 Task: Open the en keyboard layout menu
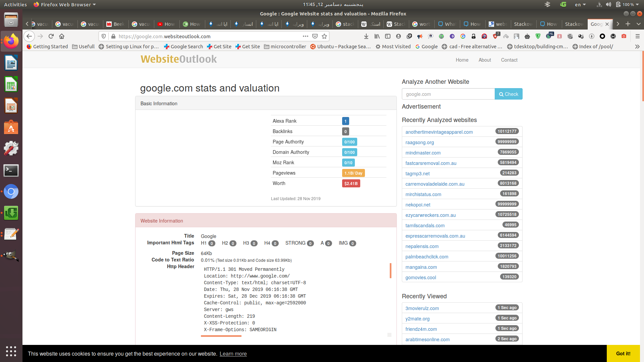coord(580,4)
